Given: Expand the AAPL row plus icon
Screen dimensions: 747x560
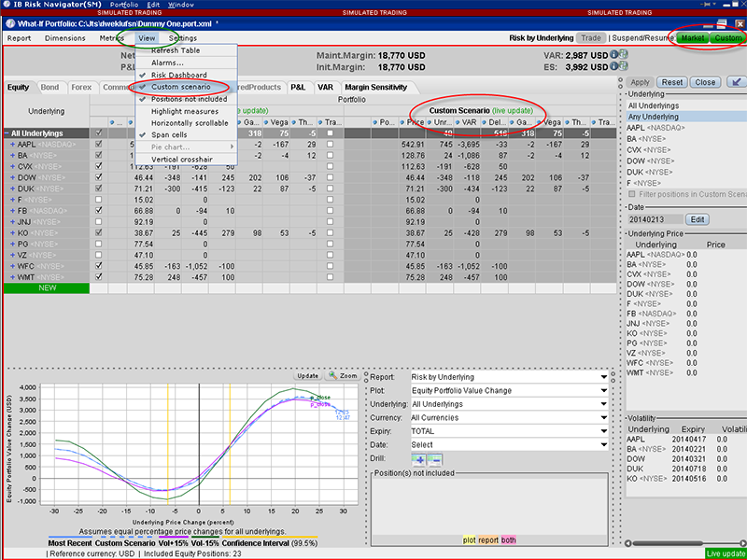Looking at the screenshot, I should coord(12,145).
